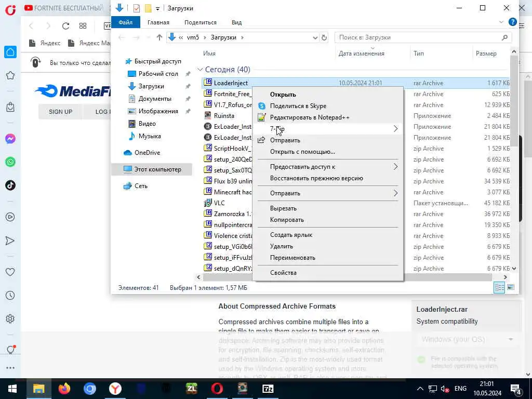
Task: Open the Яндекс bookmark in Opera
Action: 45,43
